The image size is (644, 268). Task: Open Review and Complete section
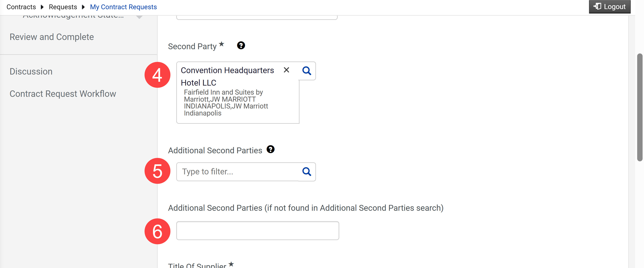[52, 37]
